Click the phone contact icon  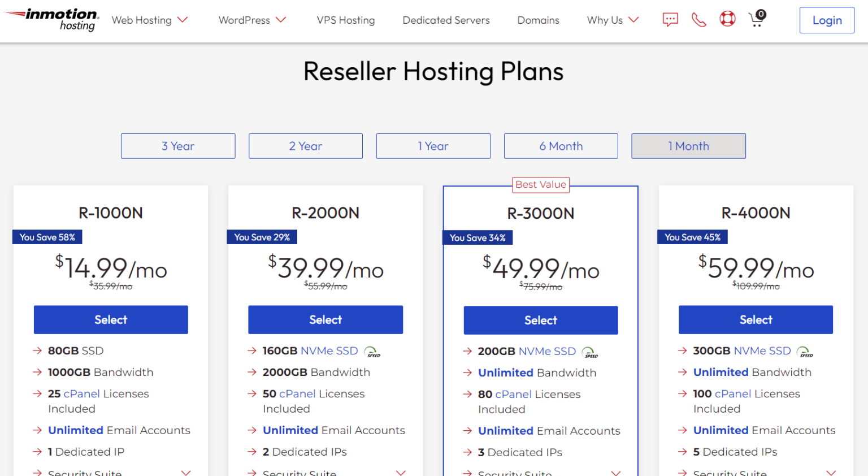tap(698, 19)
